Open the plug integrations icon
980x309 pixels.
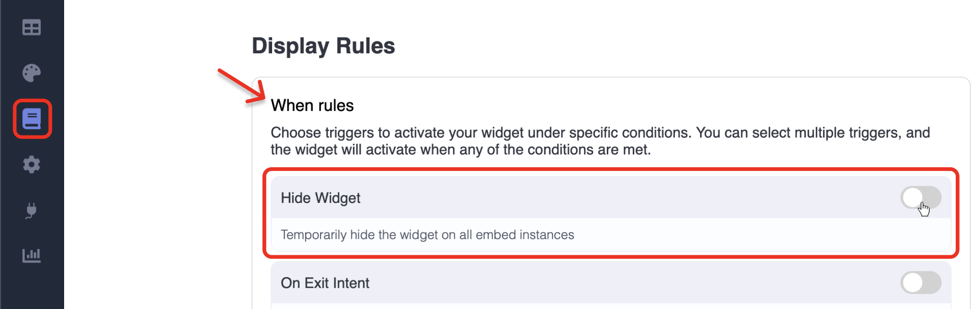pos(31,210)
